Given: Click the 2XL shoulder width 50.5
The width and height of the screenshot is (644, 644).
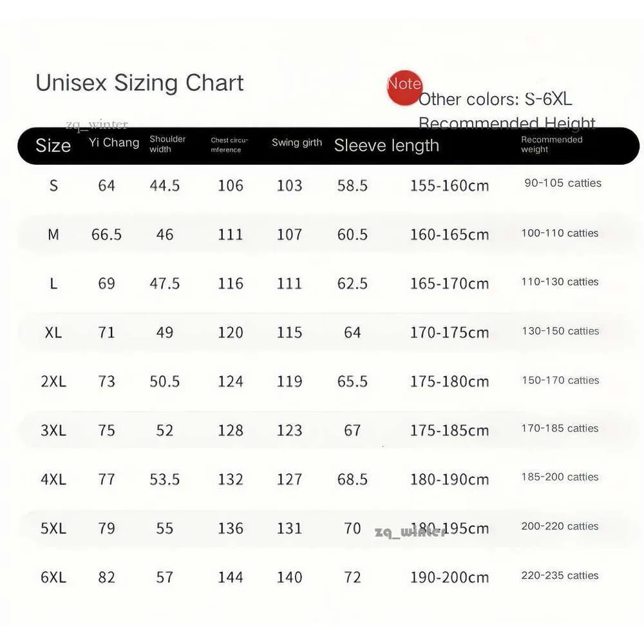Looking at the screenshot, I should (x=165, y=381).
